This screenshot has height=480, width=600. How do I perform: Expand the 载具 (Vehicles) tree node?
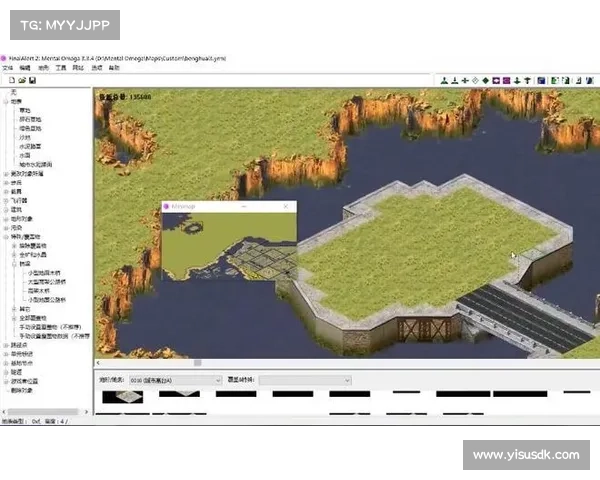click(x=6, y=192)
